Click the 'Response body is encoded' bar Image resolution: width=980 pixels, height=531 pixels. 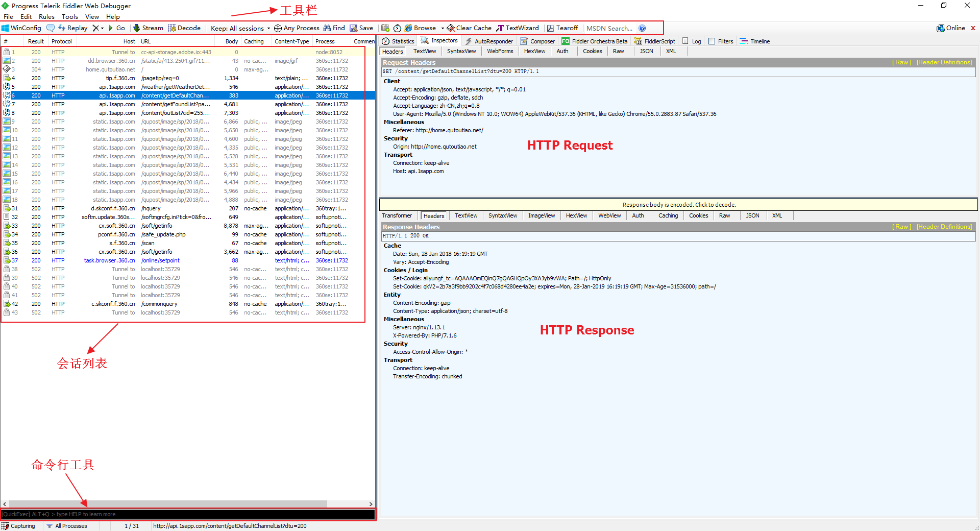[x=678, y=205]
